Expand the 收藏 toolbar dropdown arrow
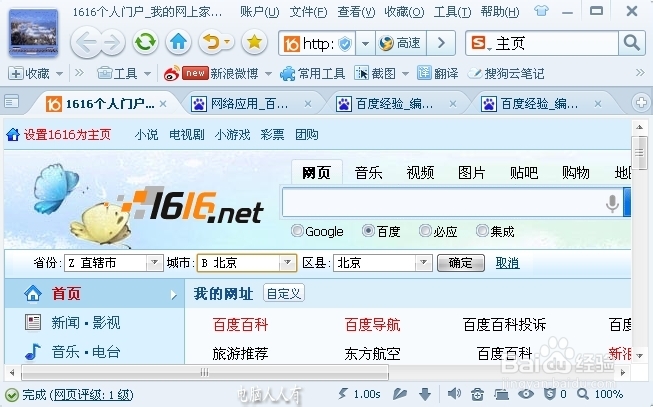The height and width of the screenshot is (407, 653). (x=60, y=74)
